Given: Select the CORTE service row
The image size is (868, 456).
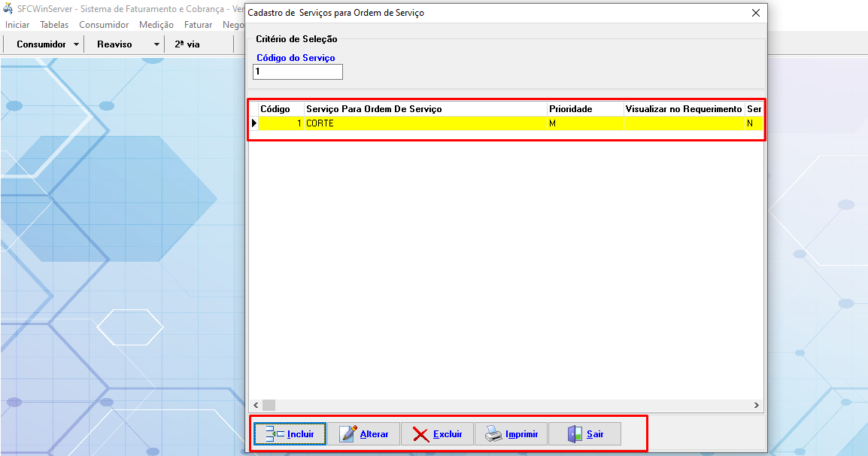Looking at the screenshot, I should (425, 123).
